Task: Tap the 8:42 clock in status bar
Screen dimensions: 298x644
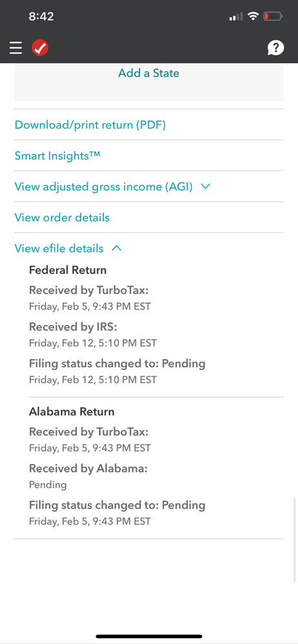Action: click(41, 16)
